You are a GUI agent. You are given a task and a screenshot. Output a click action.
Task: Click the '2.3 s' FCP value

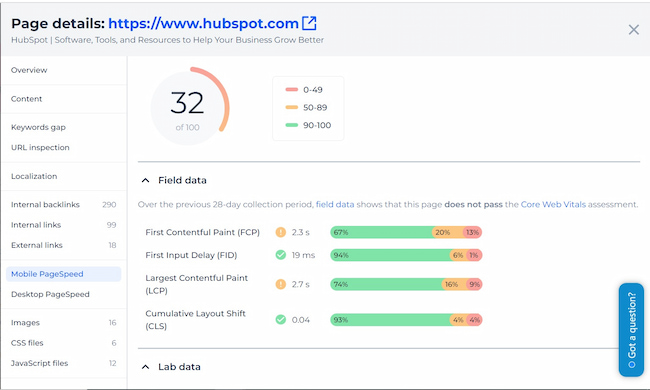coord(301,232)
